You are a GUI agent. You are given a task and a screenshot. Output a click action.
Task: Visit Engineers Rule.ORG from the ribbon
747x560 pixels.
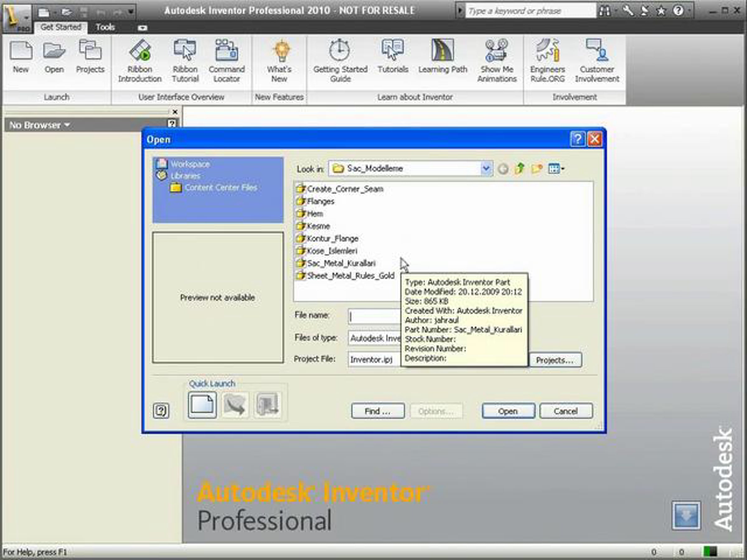point(547,61)
